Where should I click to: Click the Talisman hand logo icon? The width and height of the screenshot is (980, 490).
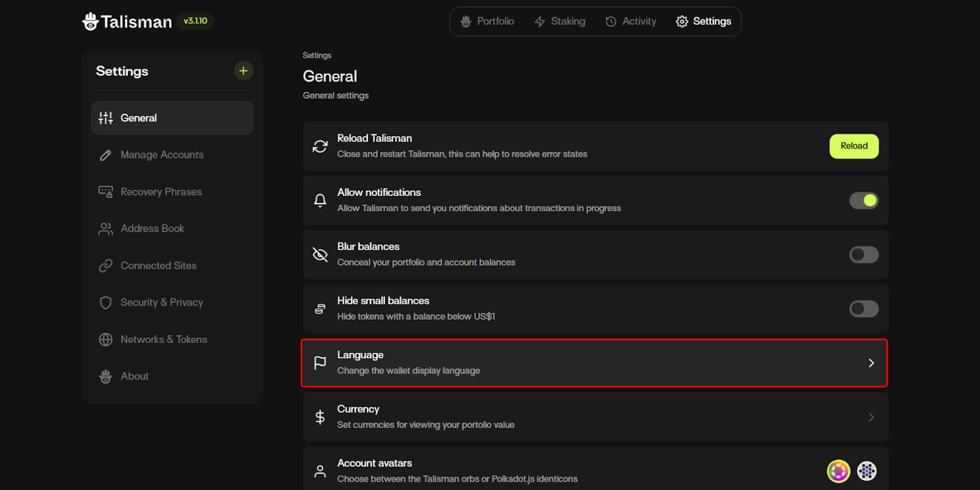point(90,21)
